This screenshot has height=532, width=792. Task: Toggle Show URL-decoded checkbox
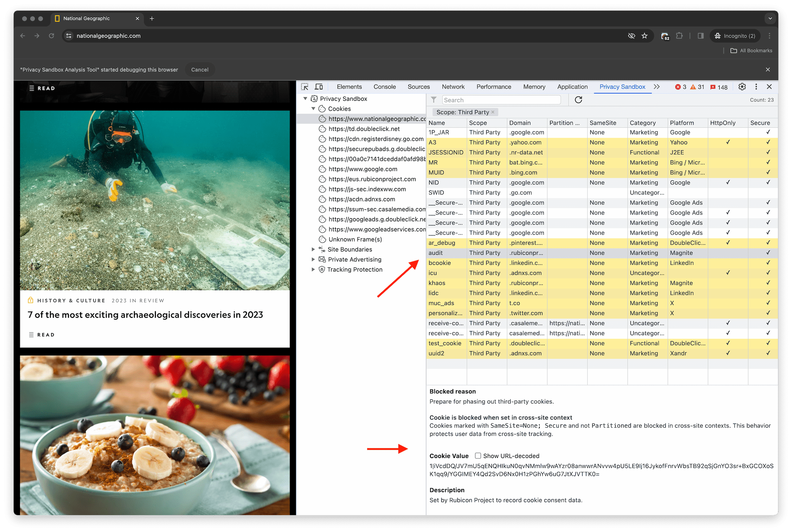pyautogui.click(x=479, y=455)
